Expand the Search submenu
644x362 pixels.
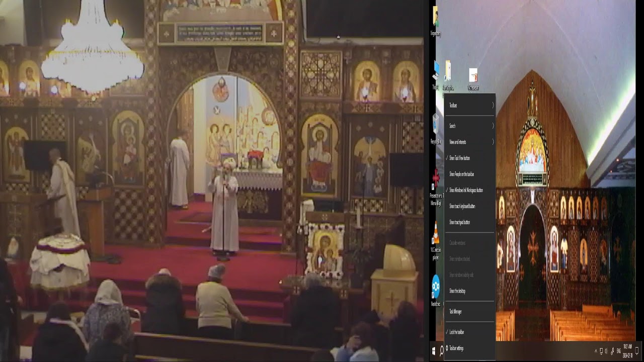470,126
